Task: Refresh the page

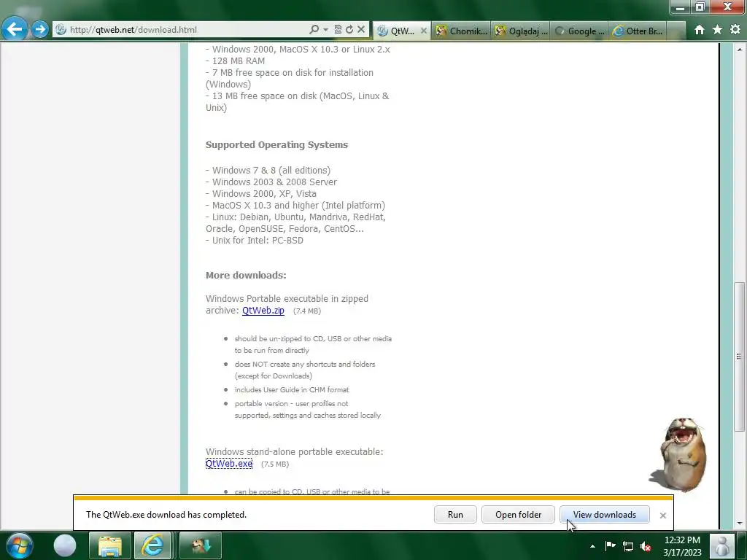Action: 349,29
